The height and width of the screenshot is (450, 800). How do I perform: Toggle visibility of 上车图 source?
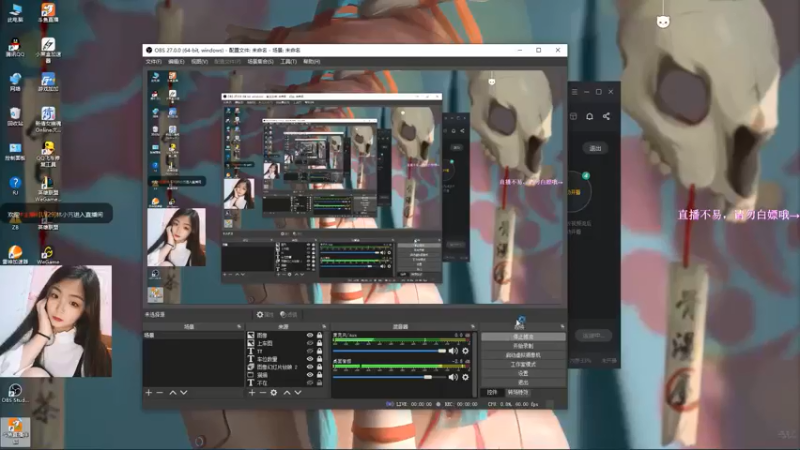pos(310,343)
